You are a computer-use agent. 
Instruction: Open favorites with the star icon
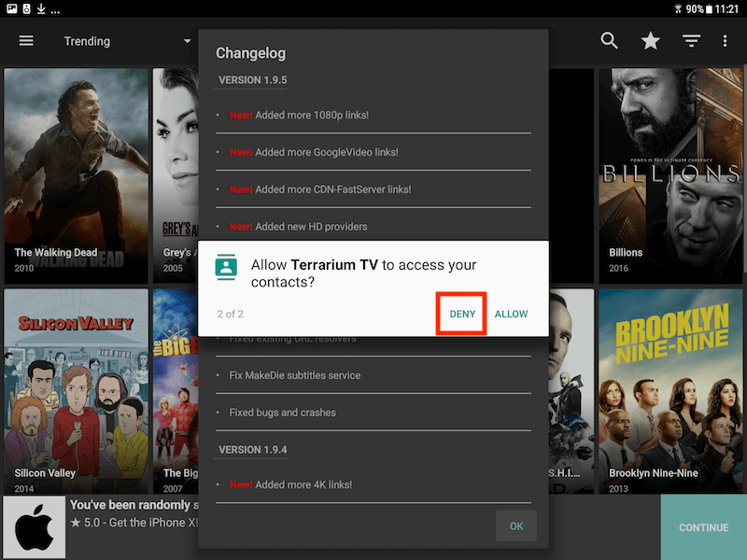[650, 41]
